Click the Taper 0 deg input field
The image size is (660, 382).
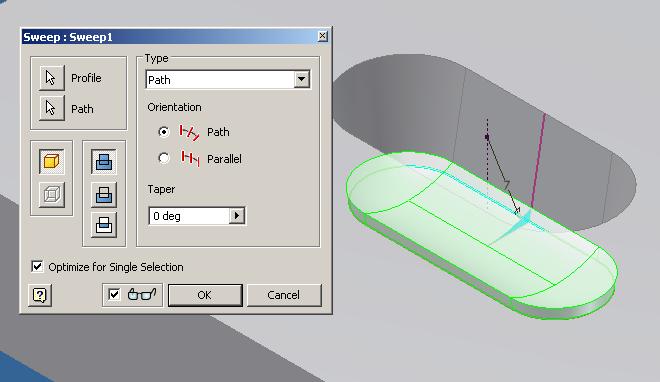189,216
